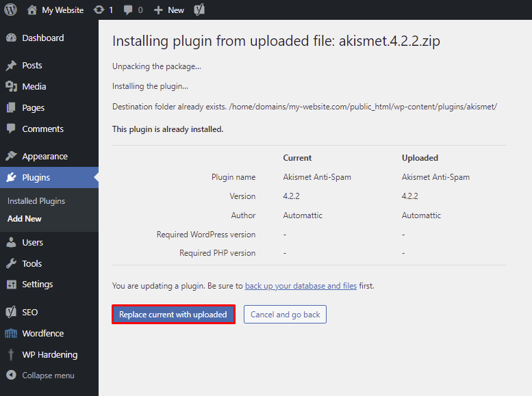Viewport: 532px width, 396px height.
Task: Open the Settings menu item
Action: [37, 285]
